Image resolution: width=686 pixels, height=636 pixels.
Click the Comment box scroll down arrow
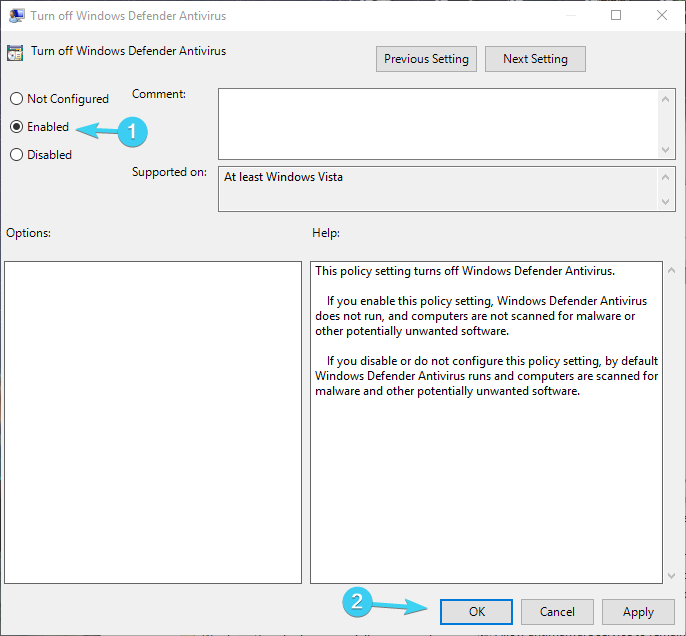(x=665, y=150)
